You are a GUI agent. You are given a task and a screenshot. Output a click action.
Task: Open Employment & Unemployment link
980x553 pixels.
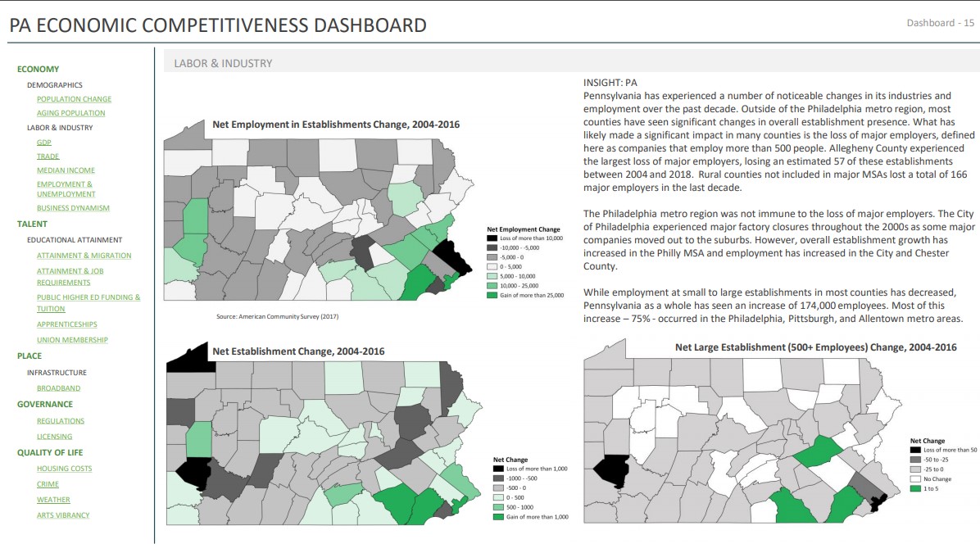coord(66,189)
